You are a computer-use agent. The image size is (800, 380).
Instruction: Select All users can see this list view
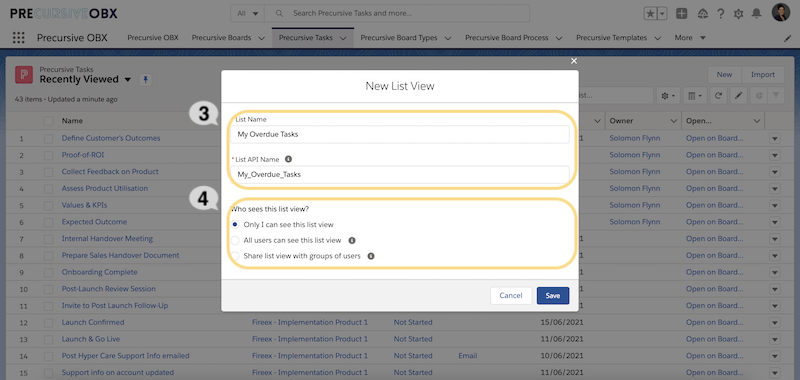[x=235, y=240]
